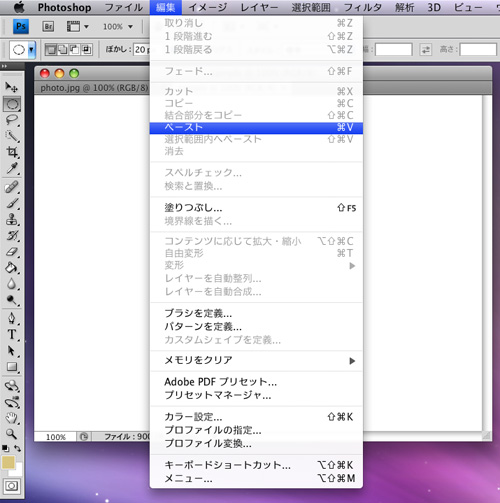500x503 pixels.
Task: Select the Zoom tool
Action: (12, 434)
